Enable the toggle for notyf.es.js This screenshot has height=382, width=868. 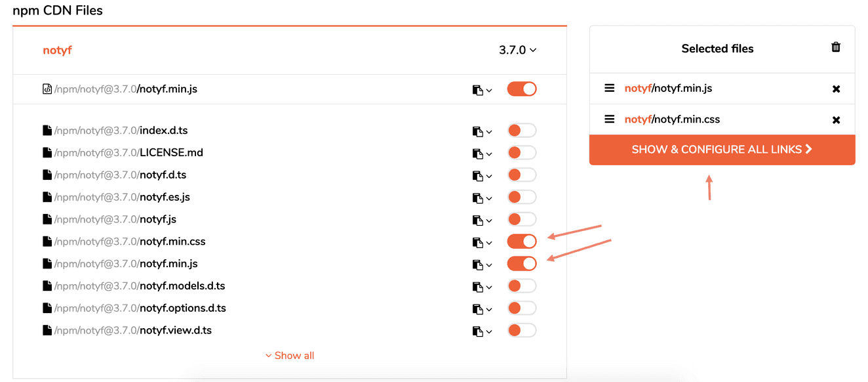click(x=521, y=197)
